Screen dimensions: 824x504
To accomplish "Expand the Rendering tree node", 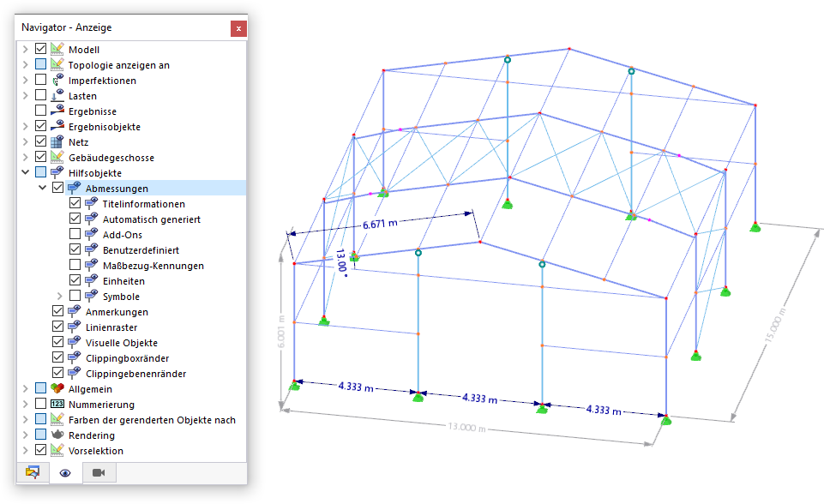I will 25,435.
